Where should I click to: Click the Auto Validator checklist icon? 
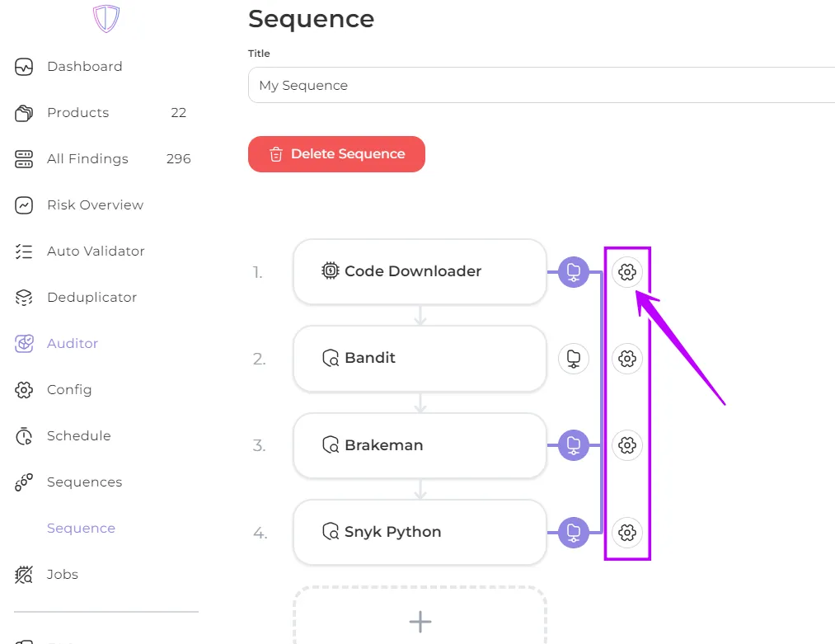tap(24, 251)
